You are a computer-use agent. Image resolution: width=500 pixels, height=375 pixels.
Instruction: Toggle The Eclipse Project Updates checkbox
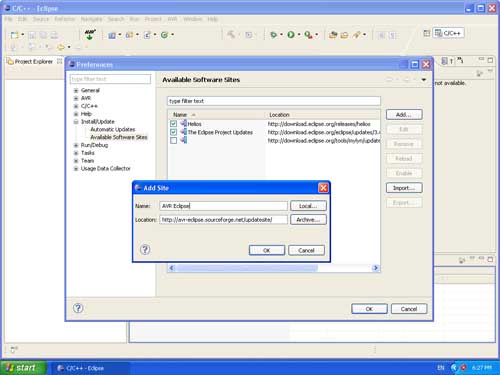click(x=173, y=132)
